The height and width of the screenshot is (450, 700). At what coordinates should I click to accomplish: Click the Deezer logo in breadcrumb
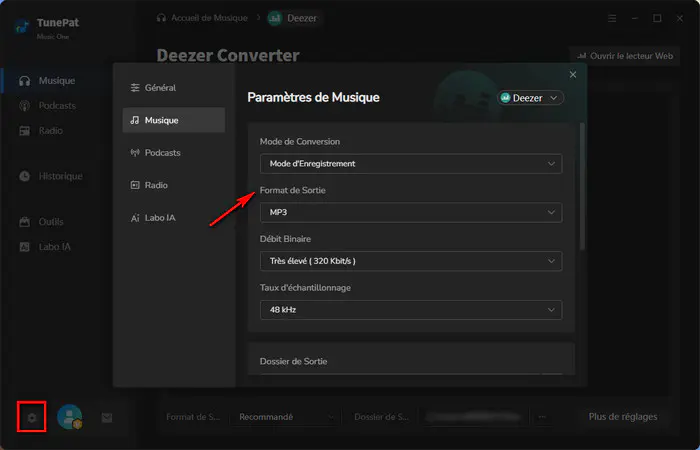[x=275, y=18]
